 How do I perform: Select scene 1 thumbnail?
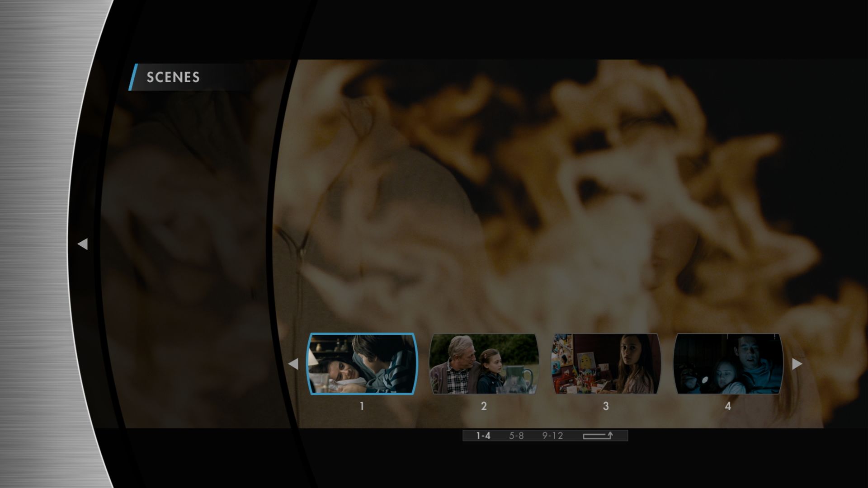point(362,364)
